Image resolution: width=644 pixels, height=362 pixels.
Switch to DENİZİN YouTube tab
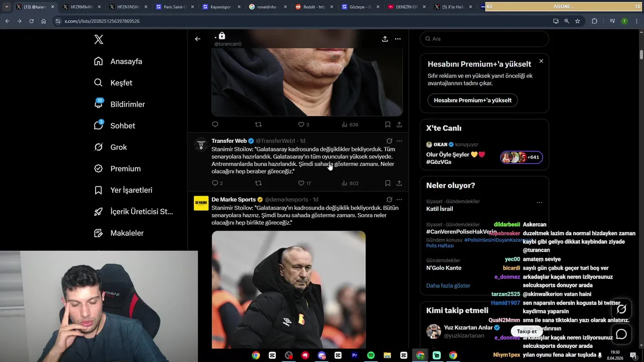tap(407, 7)
